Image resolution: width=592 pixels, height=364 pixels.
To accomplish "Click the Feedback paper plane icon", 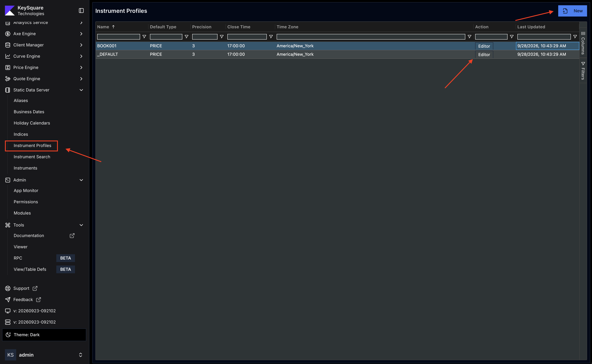I will (x=8, y=300).
